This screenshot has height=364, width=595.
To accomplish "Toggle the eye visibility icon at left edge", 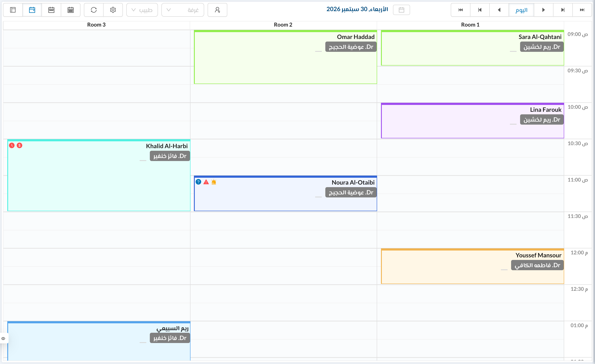I will (3, 338).
